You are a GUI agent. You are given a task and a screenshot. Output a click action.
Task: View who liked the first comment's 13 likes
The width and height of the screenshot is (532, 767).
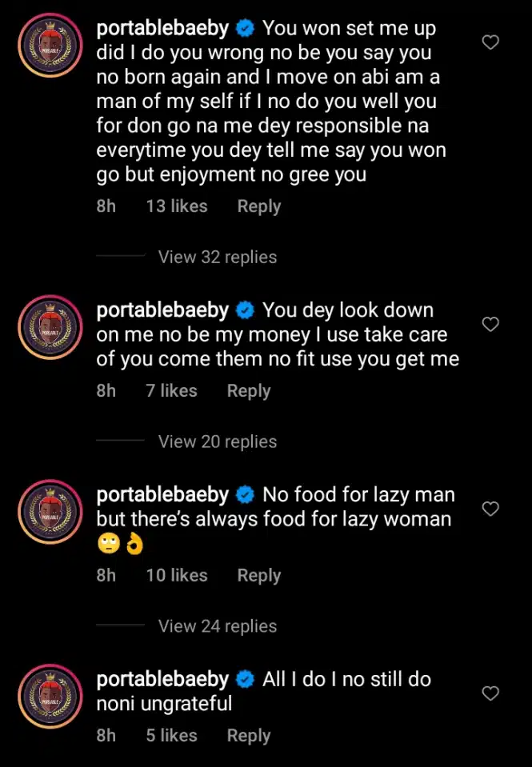176,206
